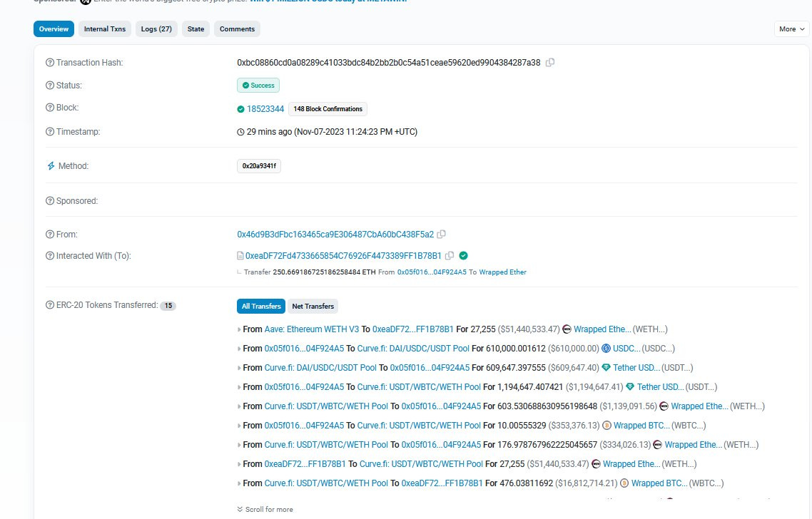Select the Net Transfers filter
The height and width of the screenshot is (519, 812).
[x=313, y=307]
